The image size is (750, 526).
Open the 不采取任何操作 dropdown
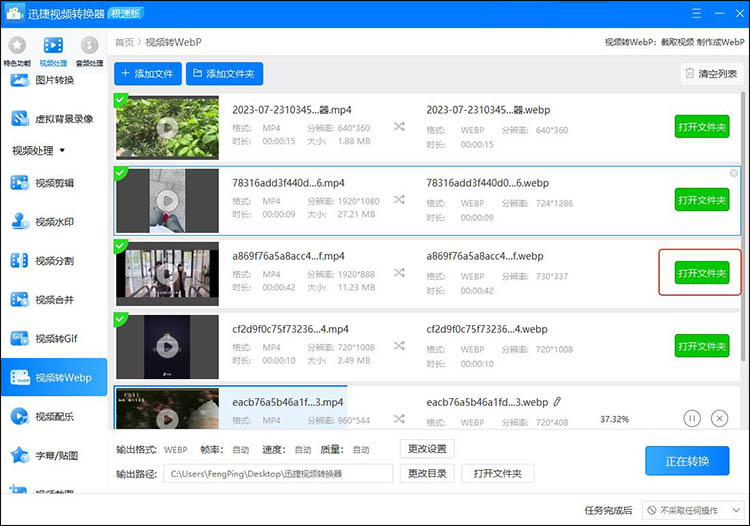[693, 510]
